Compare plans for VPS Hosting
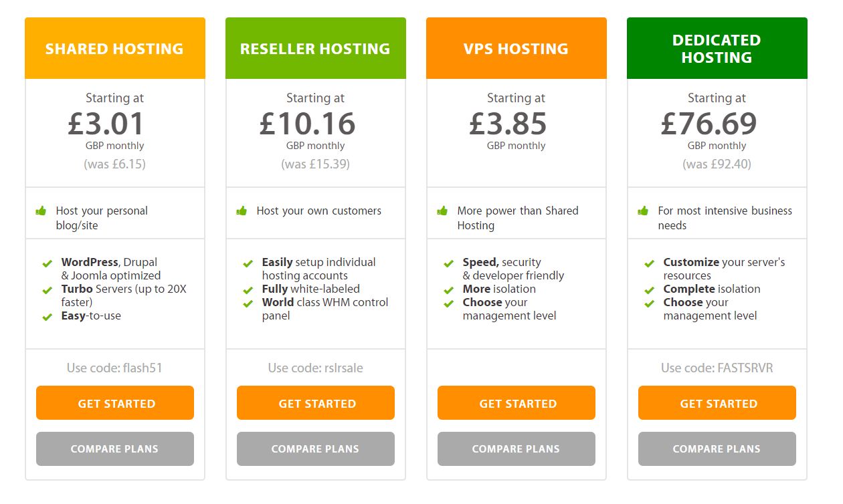The width and height of the screenshot is (843, 504). click(517, 449)
